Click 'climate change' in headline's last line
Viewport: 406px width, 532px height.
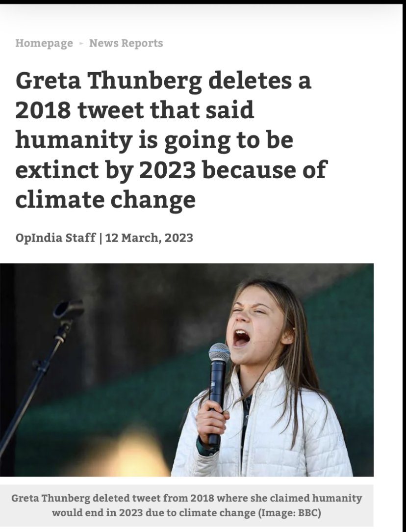pyautogui.click(x=105, y=199)
